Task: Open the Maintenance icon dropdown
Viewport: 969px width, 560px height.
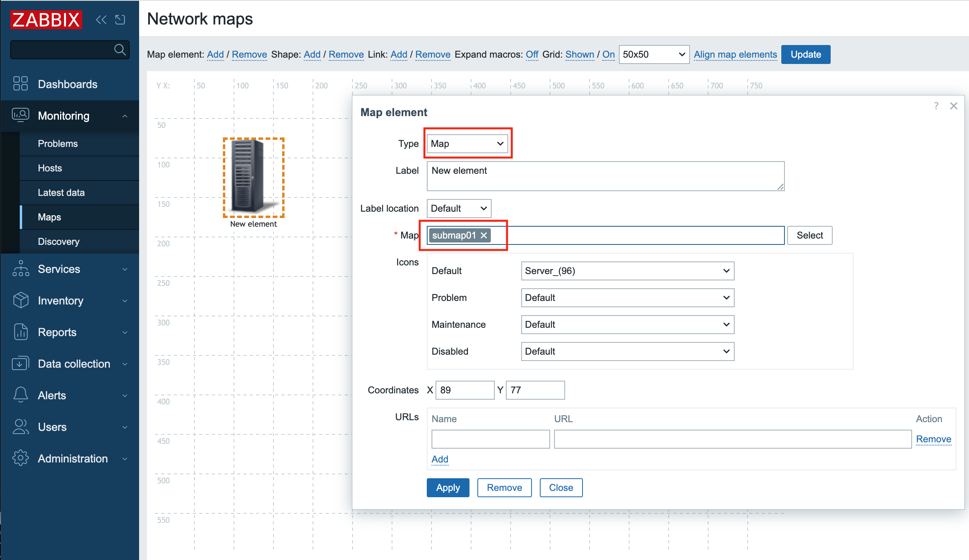Action: click(x=628, y=325)
